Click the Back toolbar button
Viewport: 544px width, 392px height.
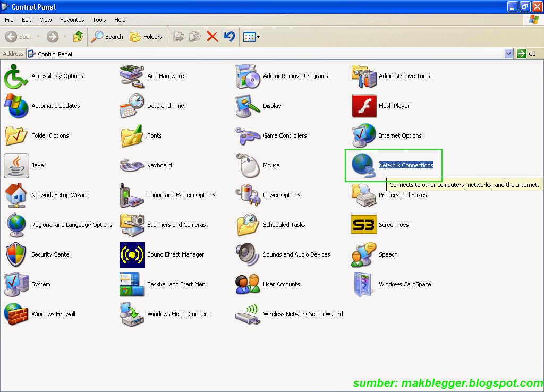(19, 37)
